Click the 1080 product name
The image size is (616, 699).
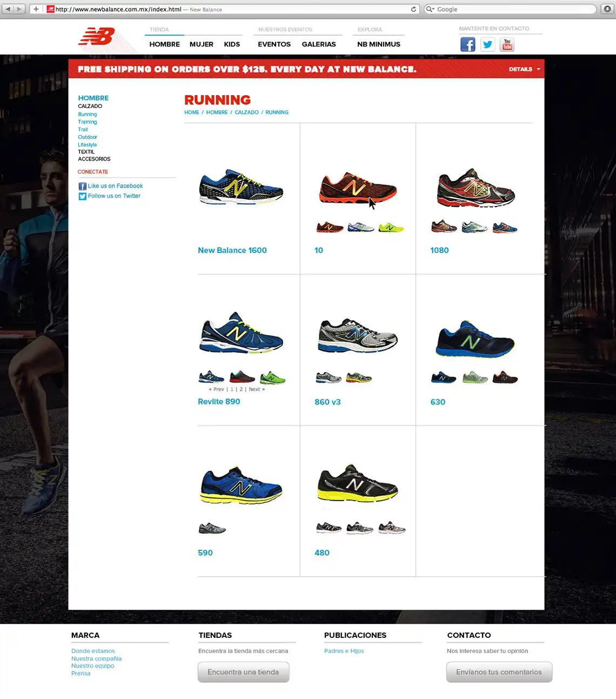pyautogui.click(x=439, y=250)
